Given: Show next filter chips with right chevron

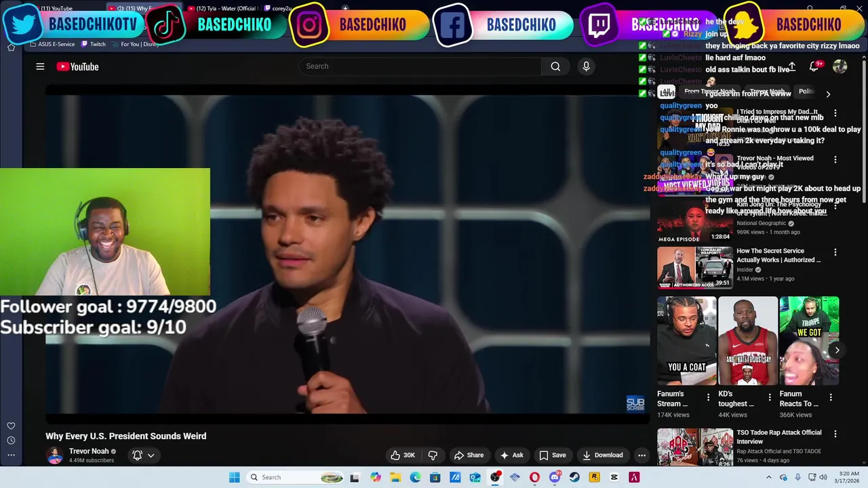Looking at the screenshot, I should 828,94.
